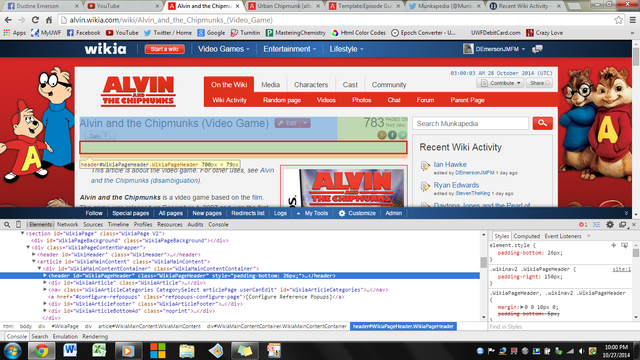This screenshot has height=360, width=640.
Task: Expand the Entertainment menu
Action: [x=289, y=49]
